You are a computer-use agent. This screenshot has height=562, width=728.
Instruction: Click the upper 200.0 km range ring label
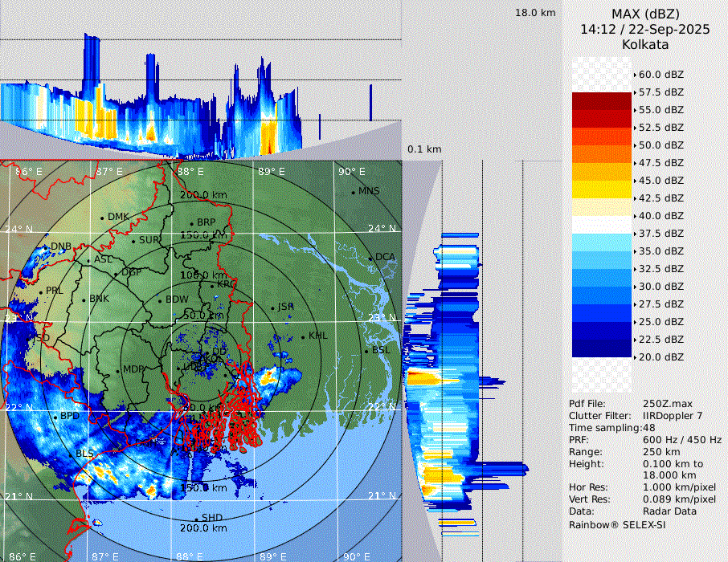pos(202,195)
